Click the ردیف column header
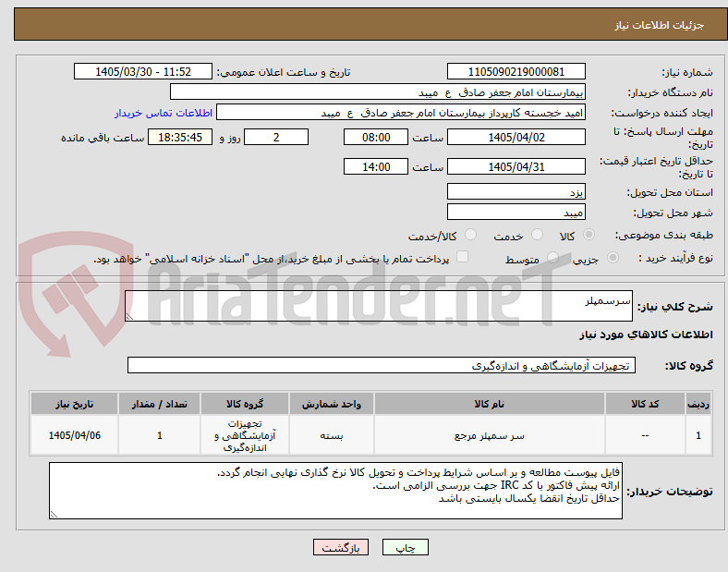Screen dimensions: 728x572 click(x=698, y=404)
